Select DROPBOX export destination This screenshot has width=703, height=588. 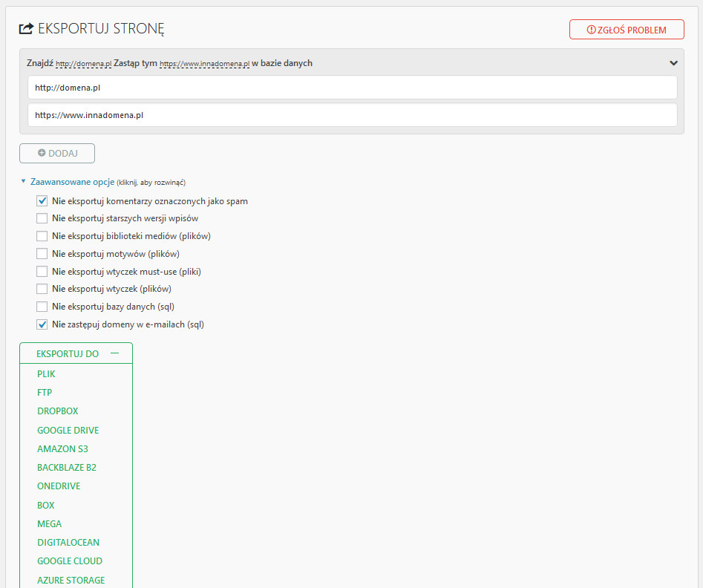click(x=57, y=411)
